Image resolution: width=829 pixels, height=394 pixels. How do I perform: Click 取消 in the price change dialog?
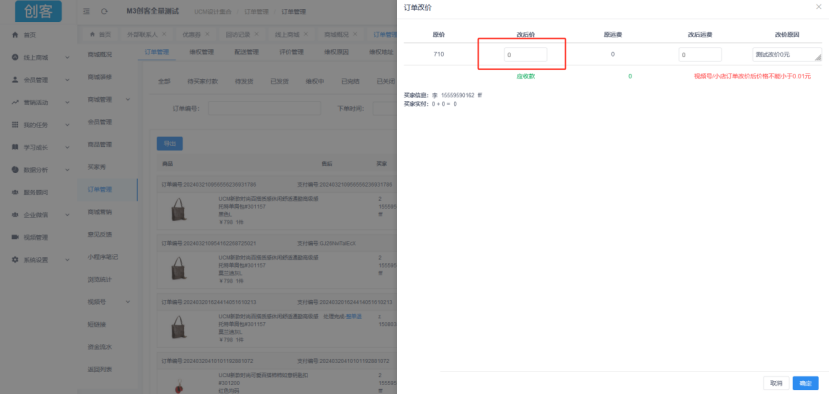[x=776, y=383]
